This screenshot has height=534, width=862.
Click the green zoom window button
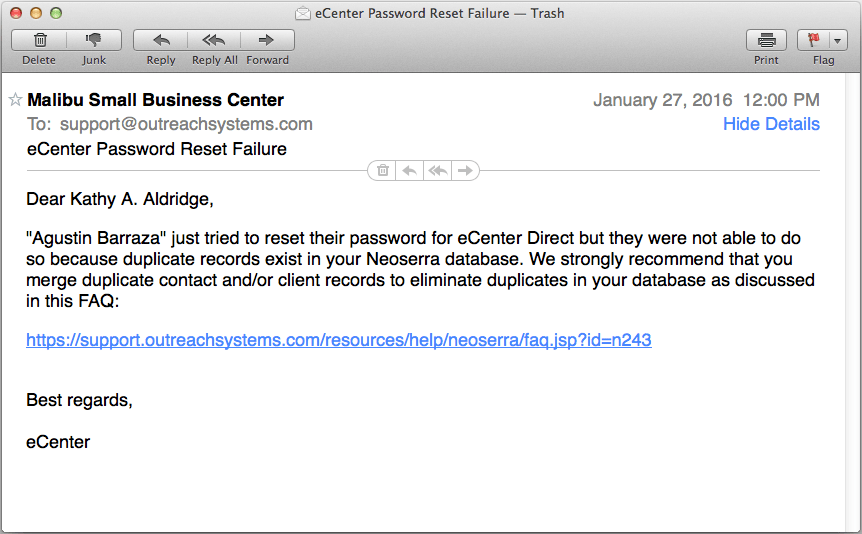[x=56, y=13]
